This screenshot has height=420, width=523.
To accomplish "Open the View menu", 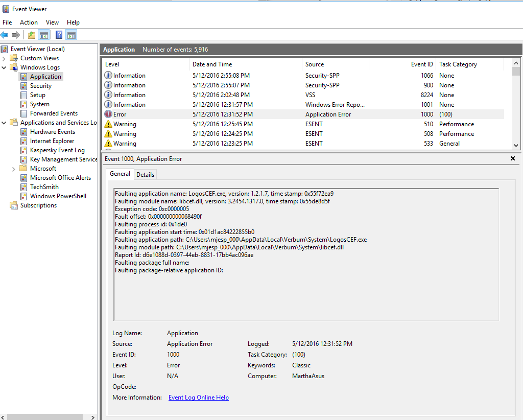I will point(52,22).
